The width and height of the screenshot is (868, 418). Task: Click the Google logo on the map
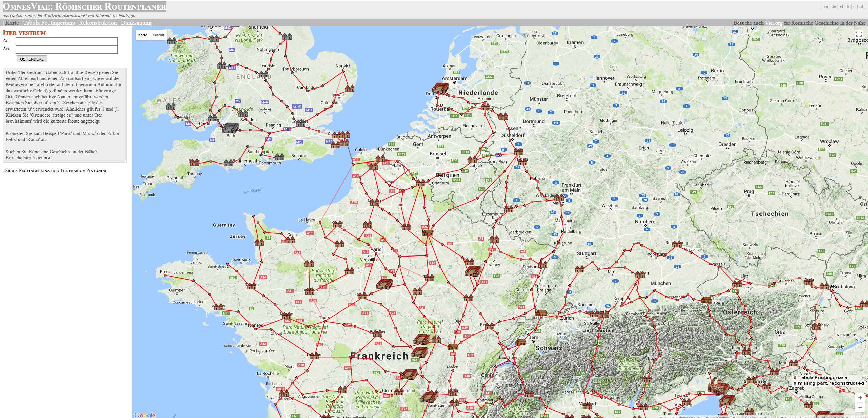(x=145, y=415)
